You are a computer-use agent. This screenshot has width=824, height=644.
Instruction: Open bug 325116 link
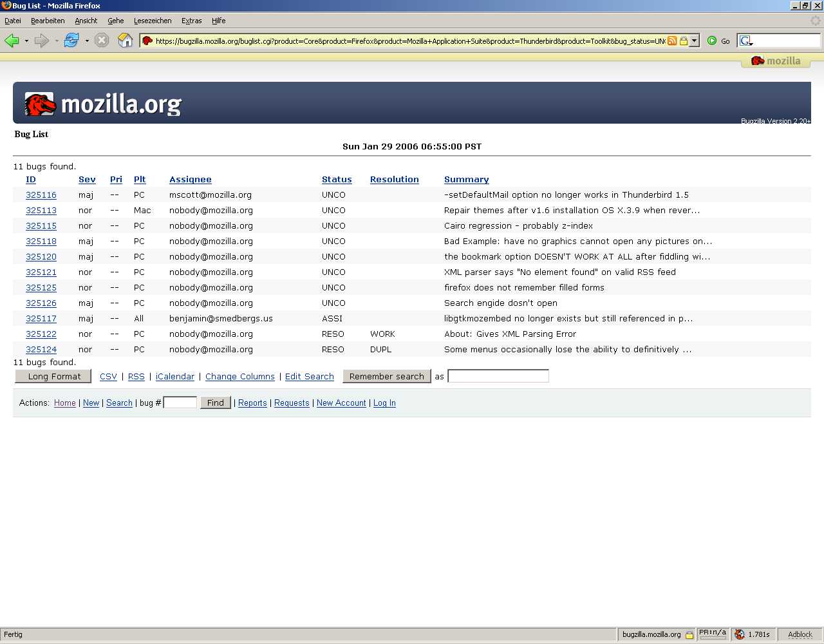(41, 194)
